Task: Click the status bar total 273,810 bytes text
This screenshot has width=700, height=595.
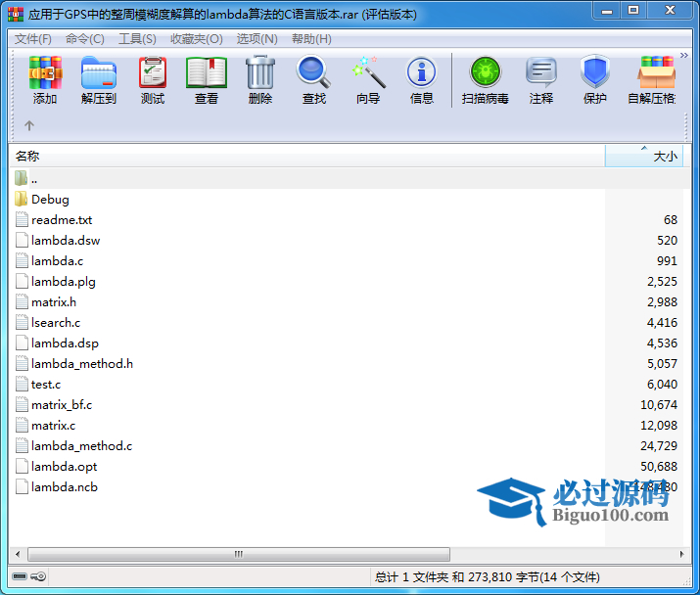Action: pos(487,576)
